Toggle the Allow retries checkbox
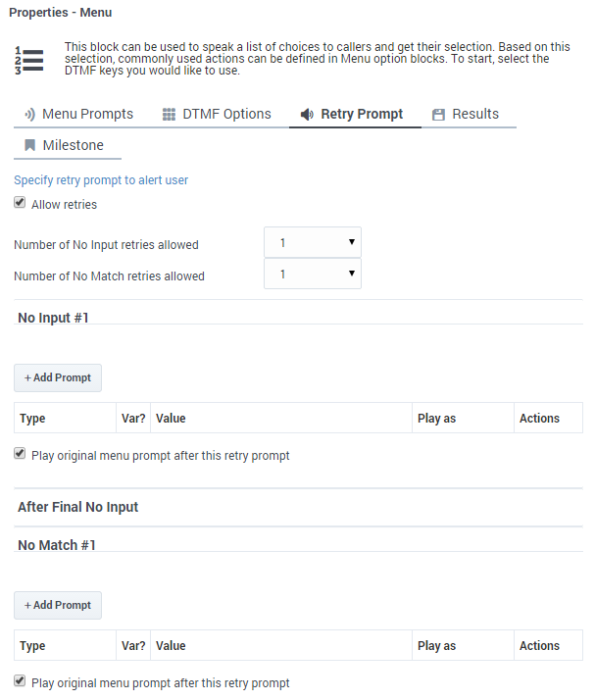 click(20, 203)
